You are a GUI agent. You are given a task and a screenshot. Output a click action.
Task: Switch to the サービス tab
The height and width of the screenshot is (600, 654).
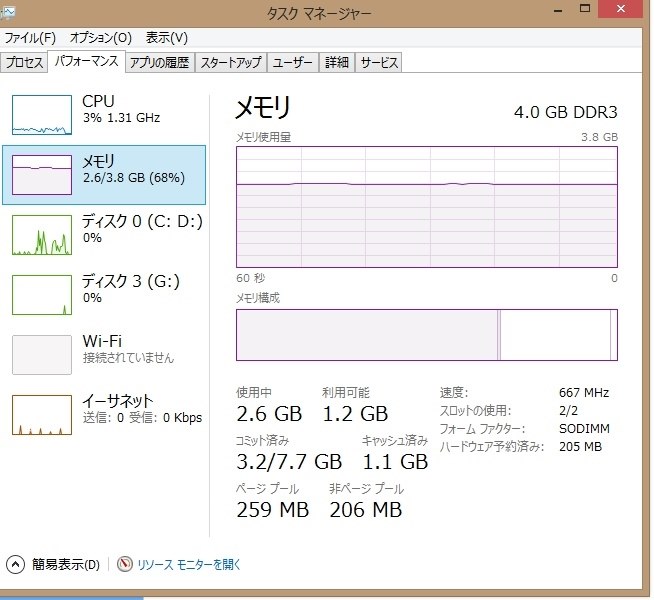coord(379,62)
